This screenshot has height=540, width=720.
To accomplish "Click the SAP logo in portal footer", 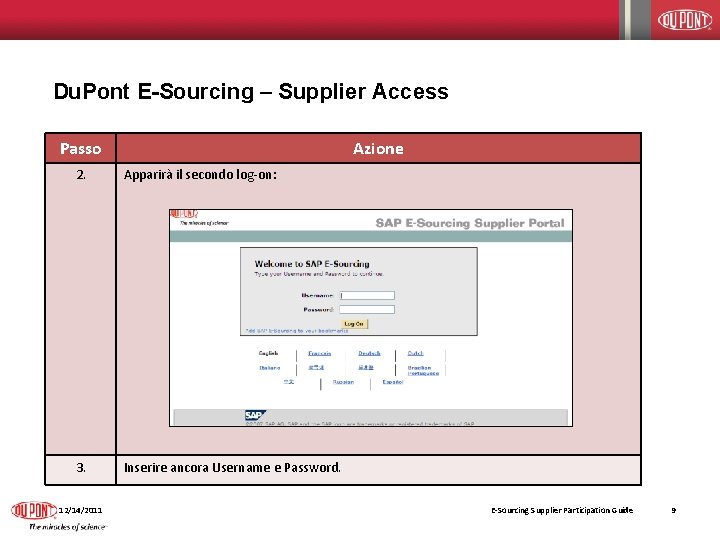I will (255, 415).
